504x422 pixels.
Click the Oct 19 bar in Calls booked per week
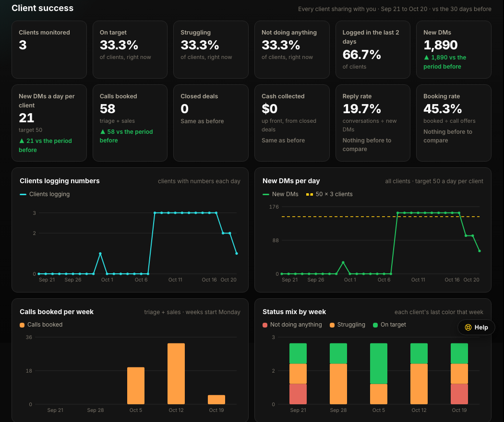pos(216,399)
